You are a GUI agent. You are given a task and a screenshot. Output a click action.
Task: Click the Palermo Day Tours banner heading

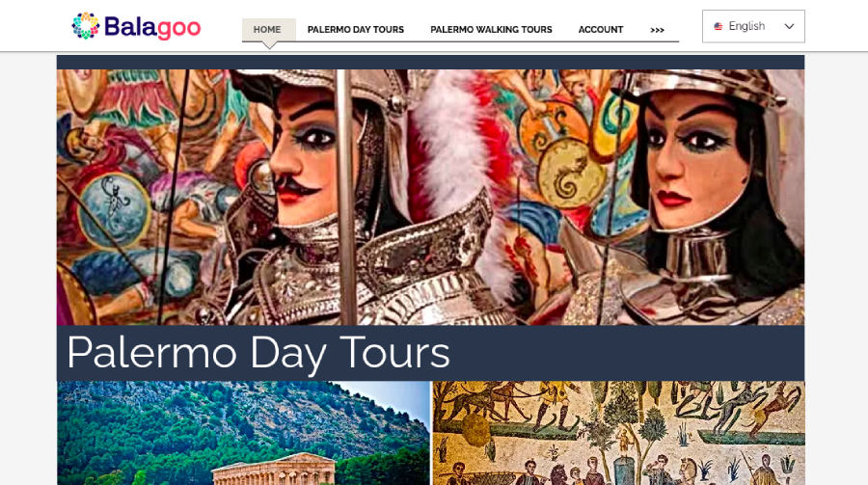pyautogui.click(x=258, y=353)
